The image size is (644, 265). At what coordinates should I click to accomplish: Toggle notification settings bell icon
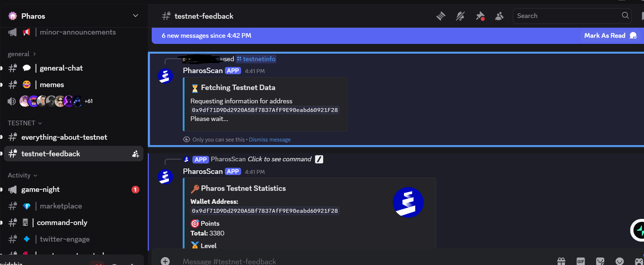[460, 16]
